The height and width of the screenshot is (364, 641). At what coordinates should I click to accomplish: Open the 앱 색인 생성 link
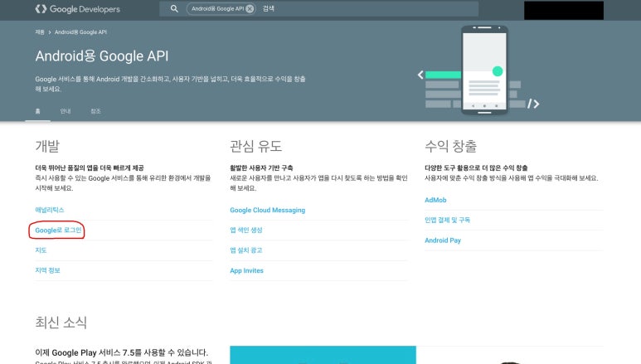tap(246, 231)
